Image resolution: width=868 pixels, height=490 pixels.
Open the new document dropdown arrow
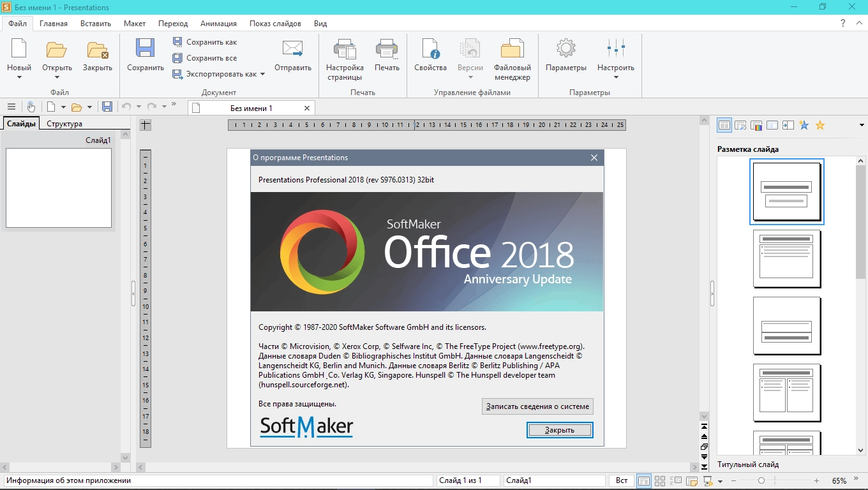coord(63,107)
